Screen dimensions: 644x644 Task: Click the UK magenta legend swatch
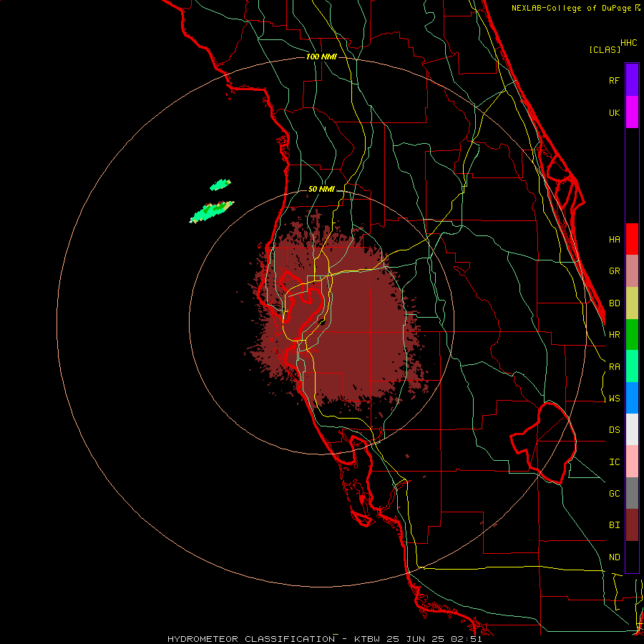632,112
